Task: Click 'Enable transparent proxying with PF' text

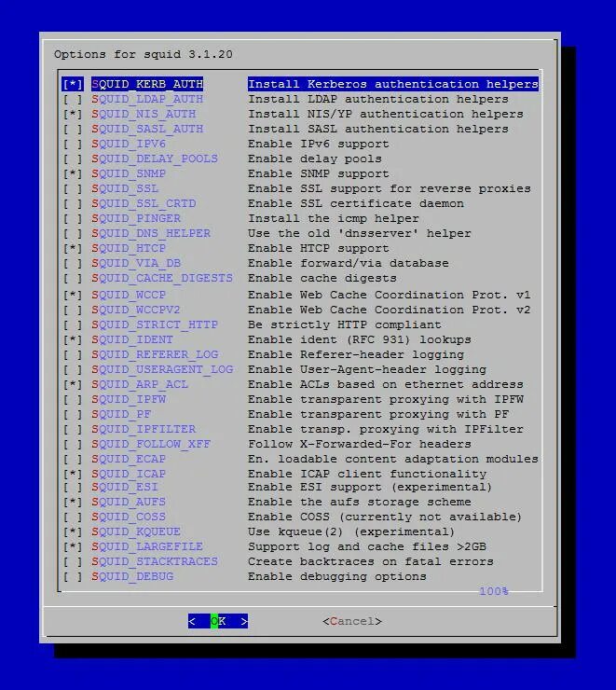Action: click(378, 415)
